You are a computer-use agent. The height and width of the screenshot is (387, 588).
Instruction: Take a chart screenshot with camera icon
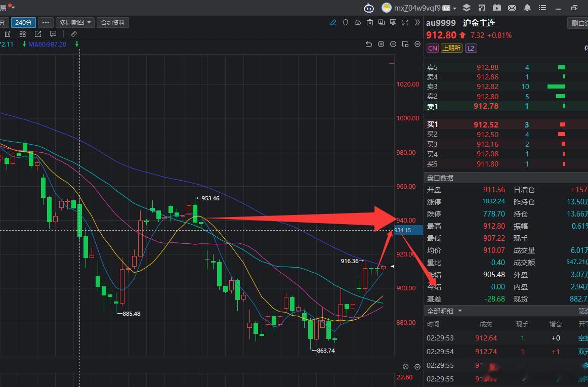370,22
